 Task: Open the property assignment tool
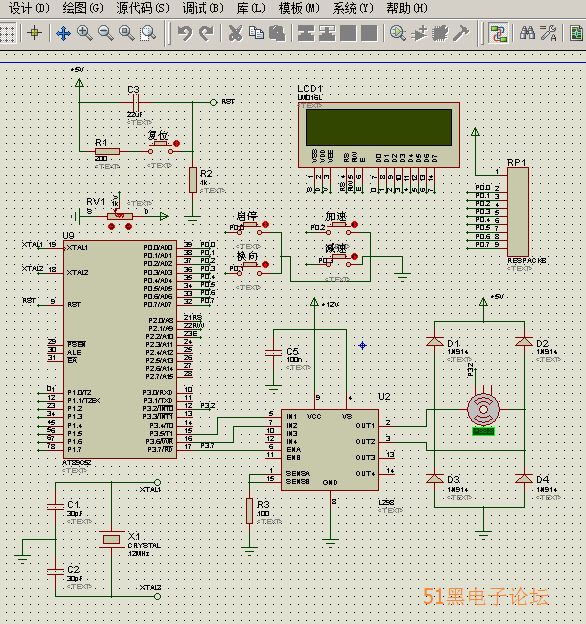point(548,33)
